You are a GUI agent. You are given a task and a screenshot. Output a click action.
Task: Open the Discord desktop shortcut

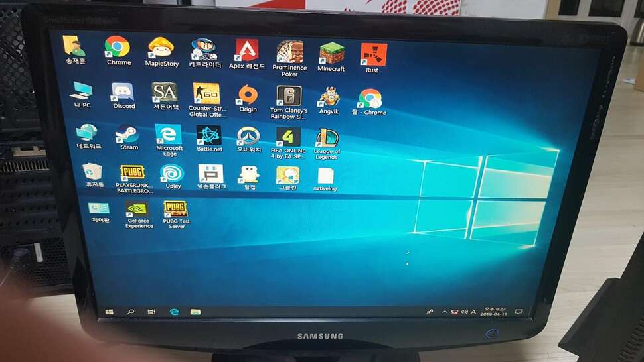click(x=123, y=95)
